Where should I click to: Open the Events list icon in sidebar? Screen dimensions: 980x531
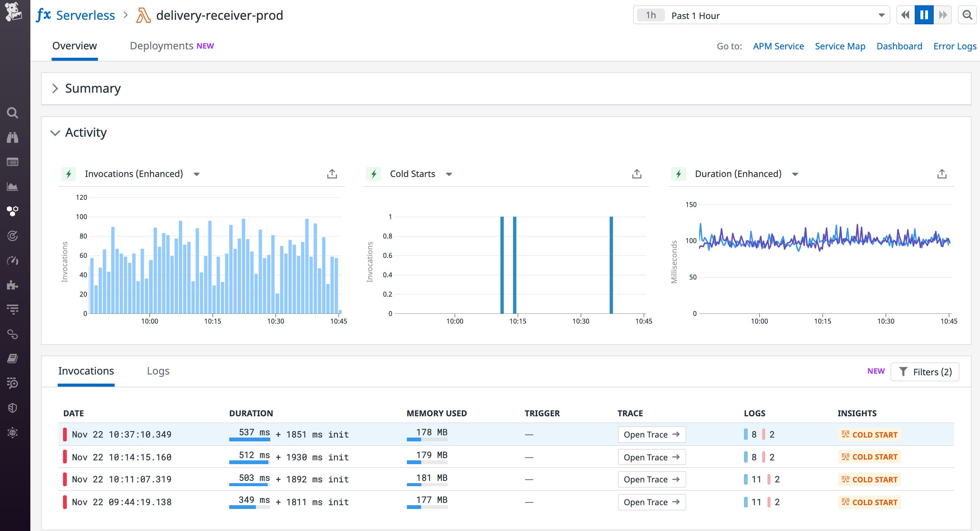coord(13,162)
